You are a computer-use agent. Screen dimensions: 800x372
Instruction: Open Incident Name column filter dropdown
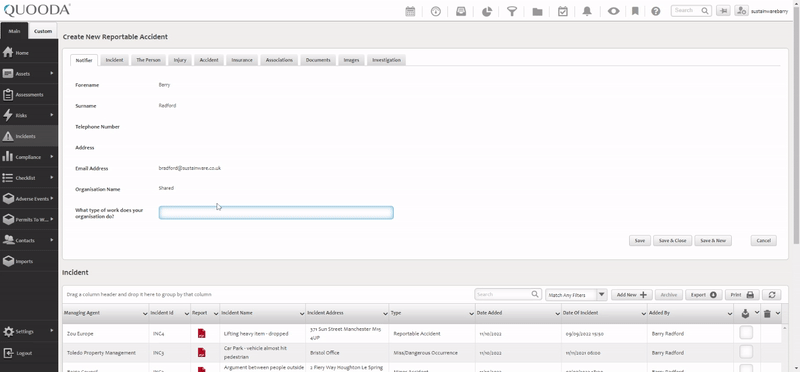coord(301,313)
